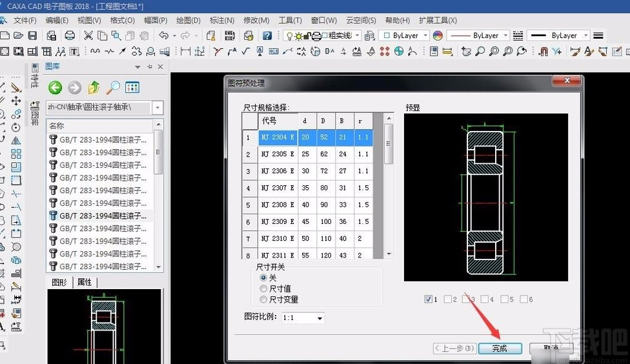Click the gray Forward arrow in library panel

(x=74, y=87)
